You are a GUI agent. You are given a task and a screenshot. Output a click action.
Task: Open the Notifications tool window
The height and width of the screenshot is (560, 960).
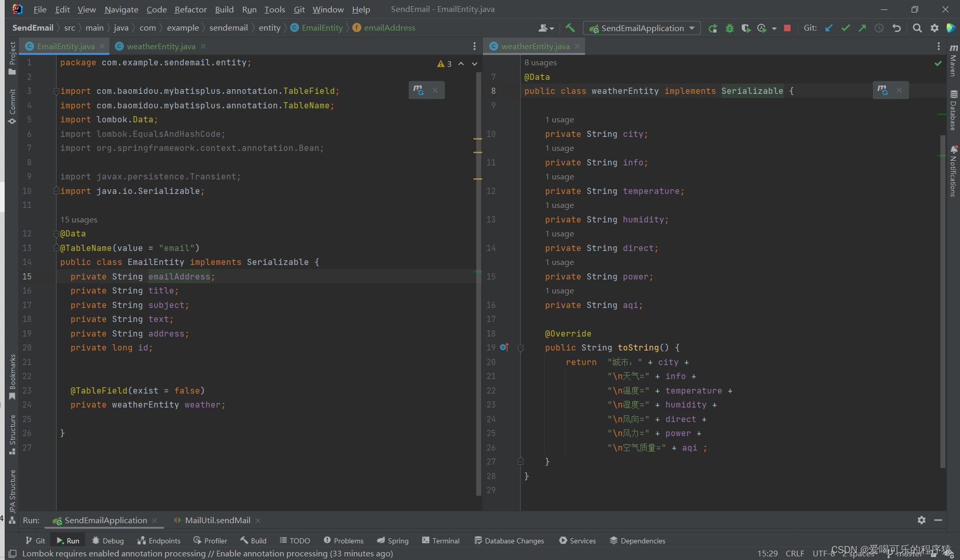953,171
